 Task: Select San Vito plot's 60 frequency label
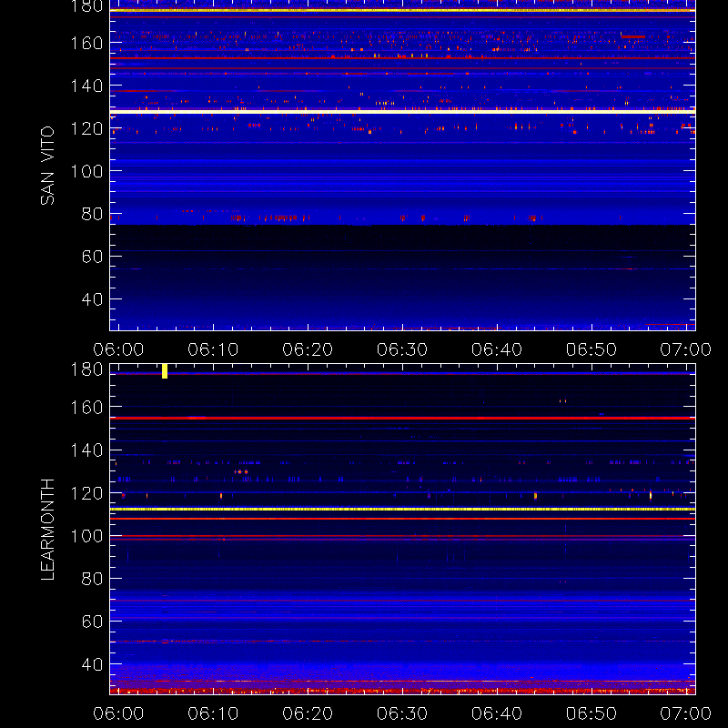92,257
